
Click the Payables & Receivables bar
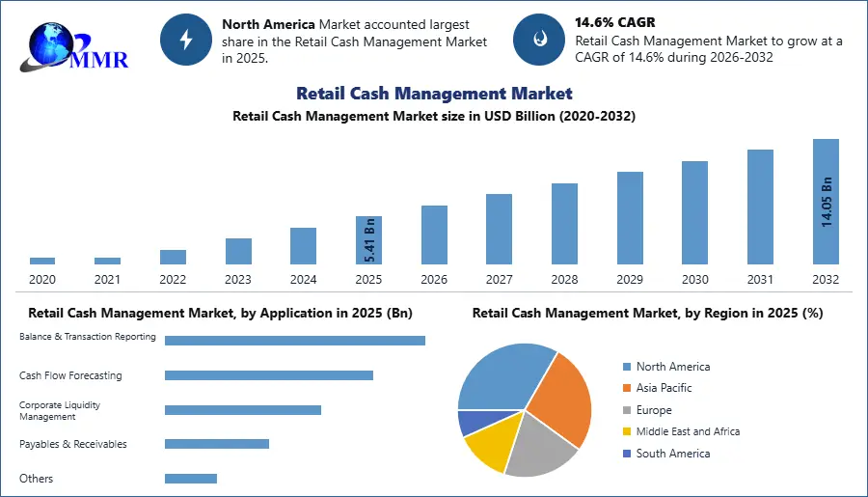click(x=217, y=444)
